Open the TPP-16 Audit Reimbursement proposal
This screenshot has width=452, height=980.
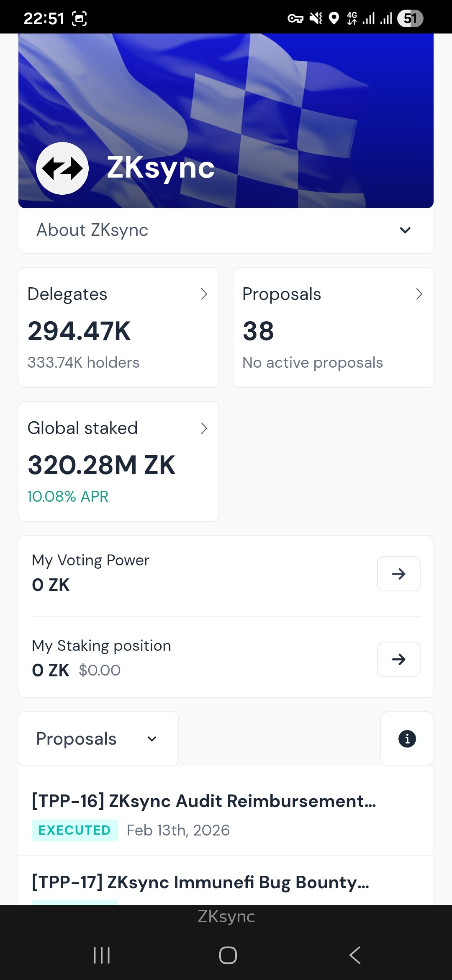tap(204, 801)
